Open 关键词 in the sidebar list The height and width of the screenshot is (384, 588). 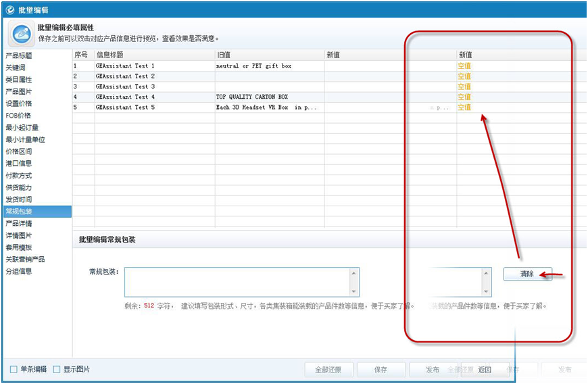click(x=16, y=68)
